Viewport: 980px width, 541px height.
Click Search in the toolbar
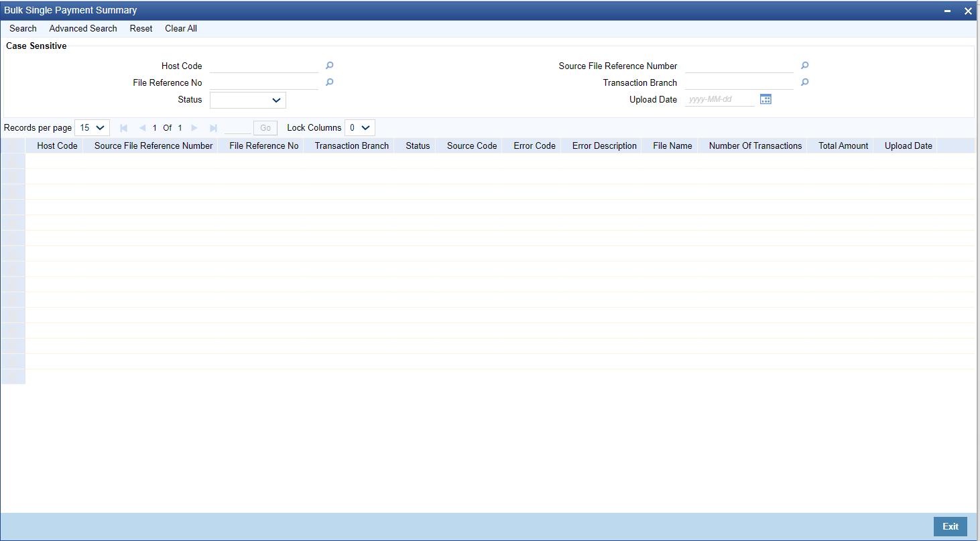[x=23, y=29]
